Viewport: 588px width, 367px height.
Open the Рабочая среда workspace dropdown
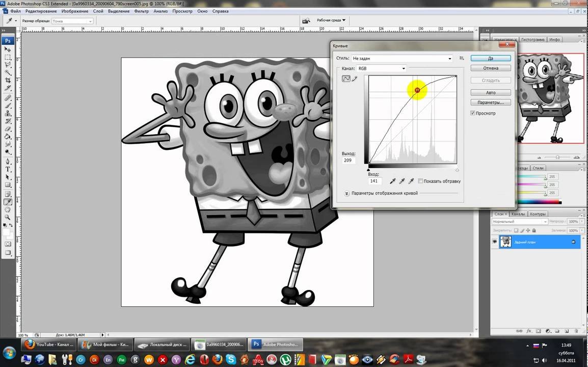pyautogui.click(x=331, y=20)
